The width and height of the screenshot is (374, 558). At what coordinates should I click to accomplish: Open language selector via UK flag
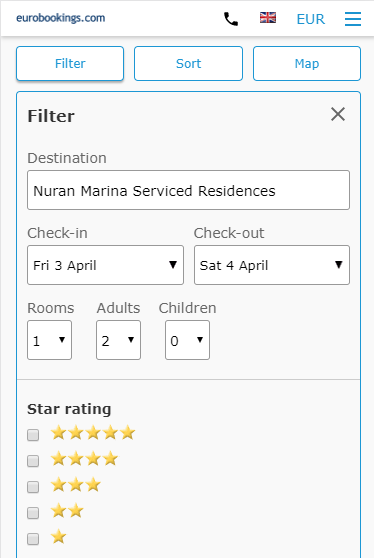268,17
